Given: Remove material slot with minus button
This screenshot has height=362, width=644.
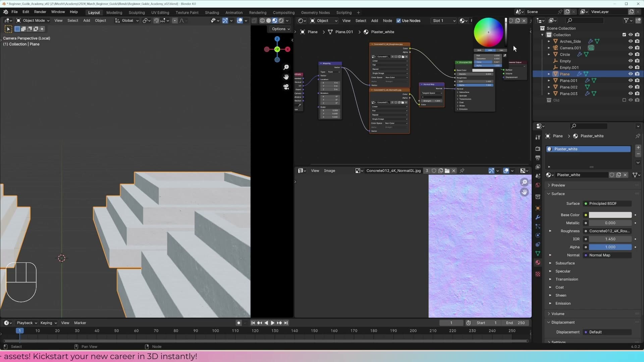Looking at the screenshot, I should tap(638, 154).
